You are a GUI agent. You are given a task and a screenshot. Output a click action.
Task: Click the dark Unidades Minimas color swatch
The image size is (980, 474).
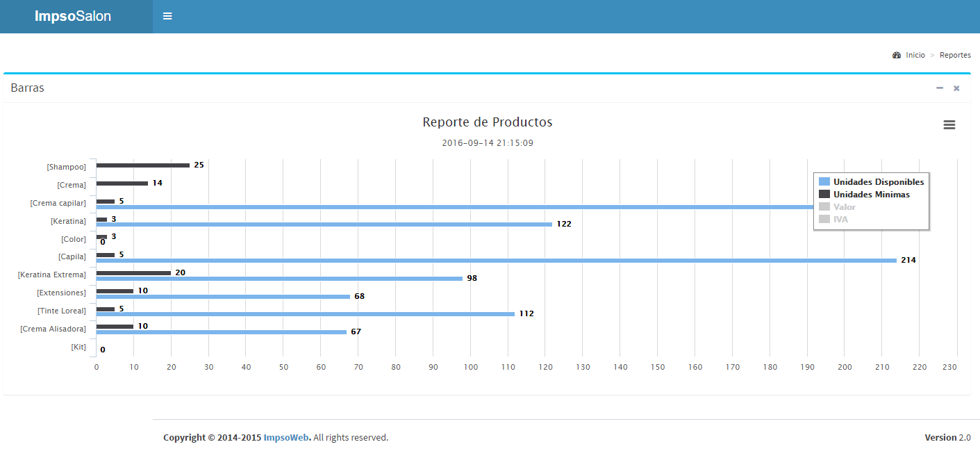point(824,195)
